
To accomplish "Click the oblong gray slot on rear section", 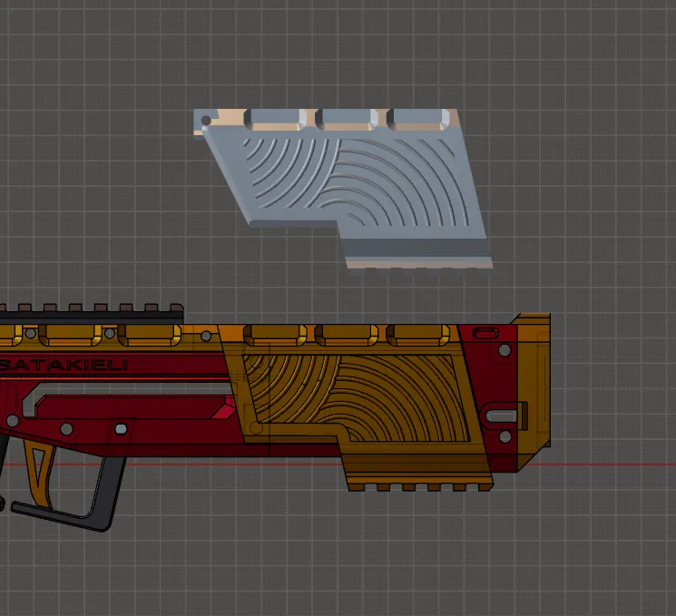I will (500, 415).
